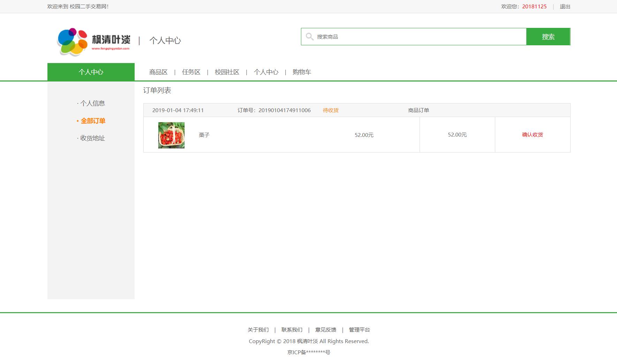The width and height of the screenshot is (617, 364).
Task: Click 退出 to log out
Action: pos(565,7)
